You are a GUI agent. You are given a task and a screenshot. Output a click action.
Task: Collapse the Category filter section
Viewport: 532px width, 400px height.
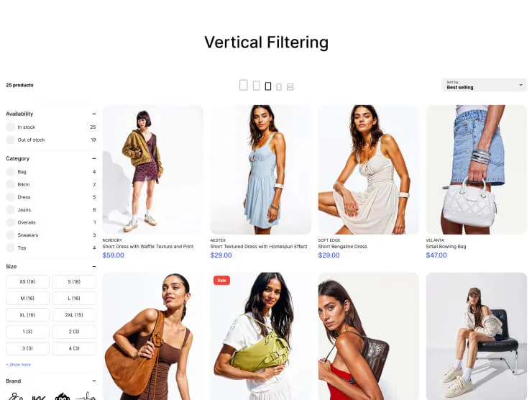click(94, 158)
